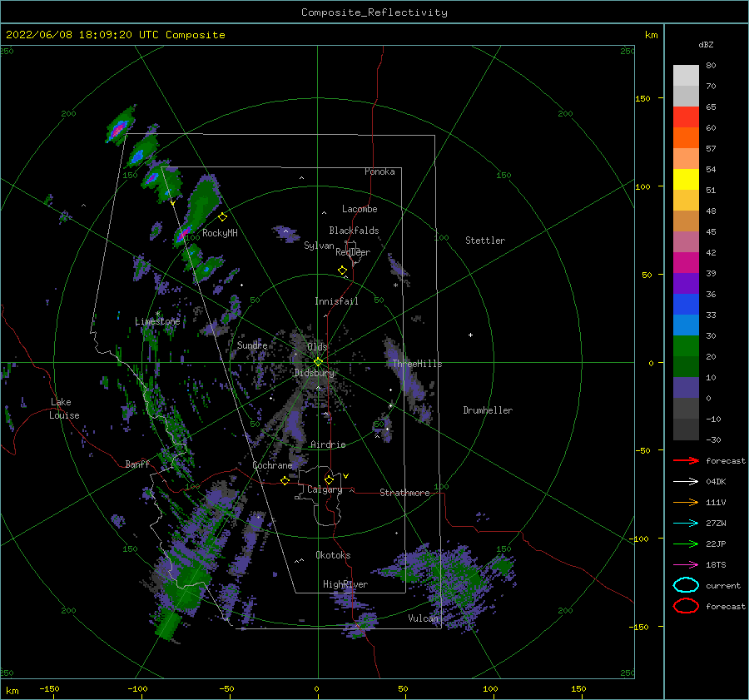Click the Ponoka city label

coord(379,171)
